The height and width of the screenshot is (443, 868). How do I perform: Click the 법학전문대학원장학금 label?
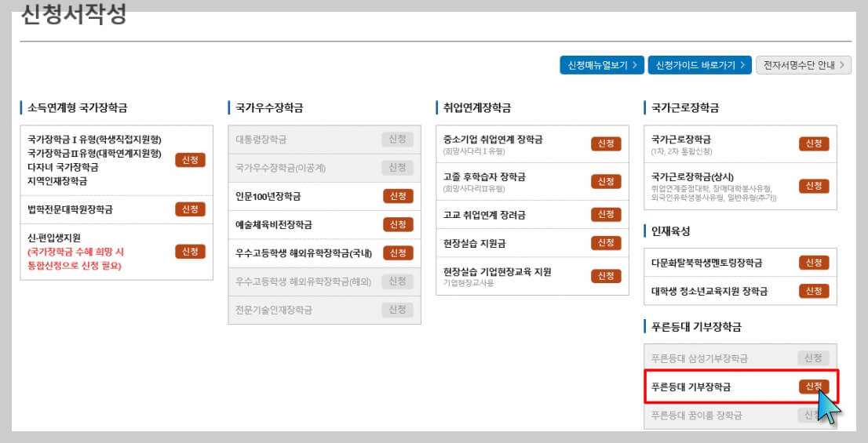pos(70,209)
